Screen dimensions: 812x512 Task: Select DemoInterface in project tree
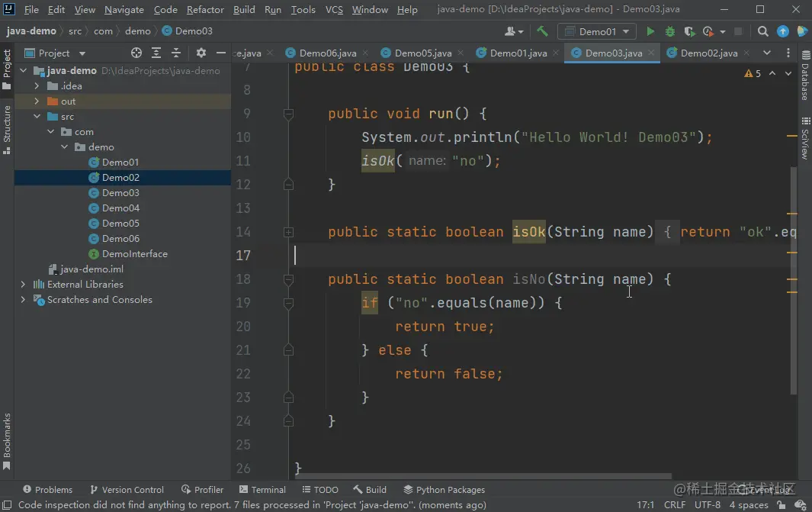(135, 254)
